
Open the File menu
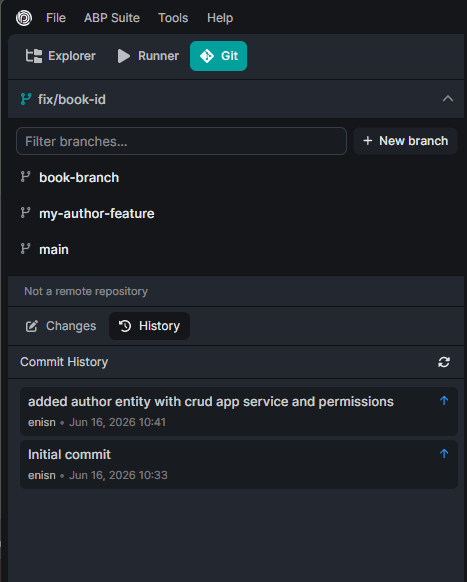click(56, 18)
